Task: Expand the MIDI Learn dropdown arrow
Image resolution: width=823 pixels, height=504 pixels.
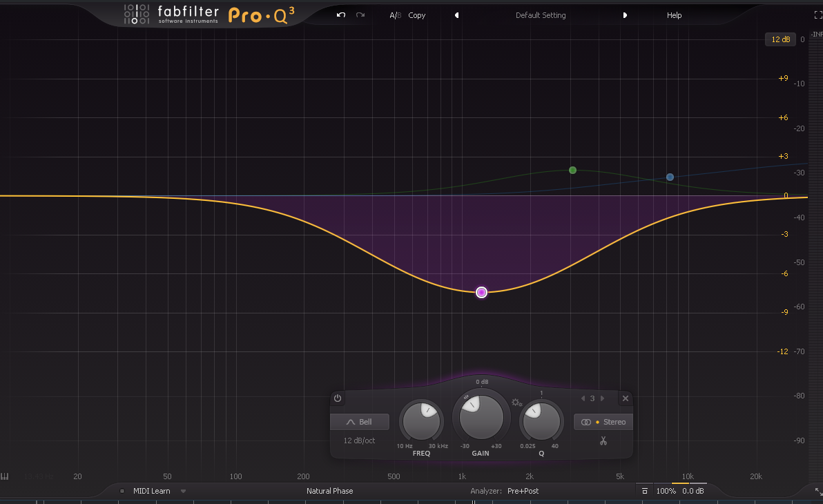Action: [183, 492]
